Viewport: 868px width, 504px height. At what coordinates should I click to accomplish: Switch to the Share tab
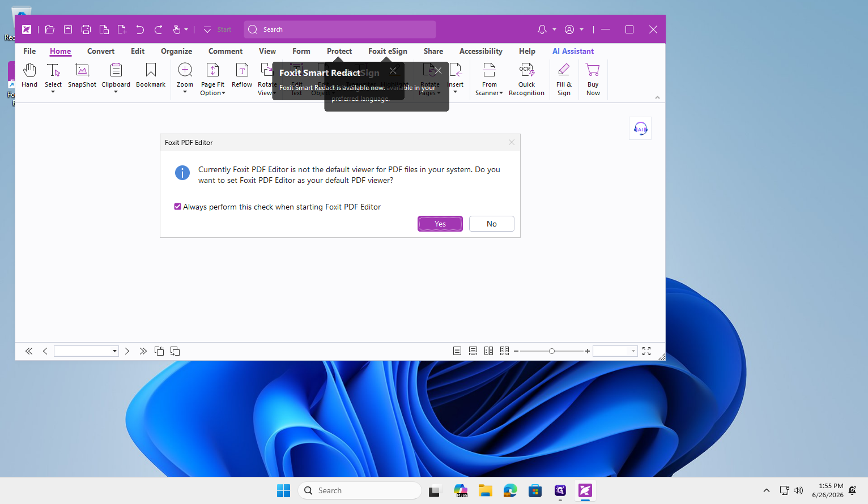[433, 51]
